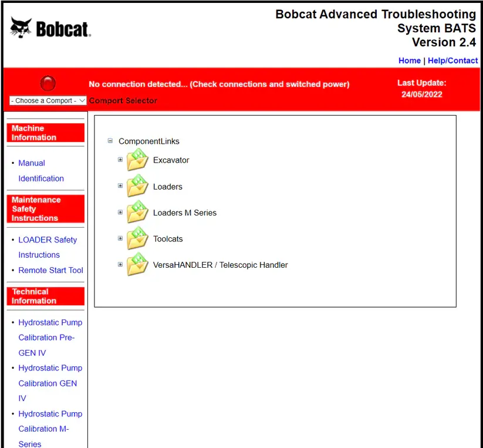
Task: Click the red connection status indicator
Action: (x=48, y=83)
